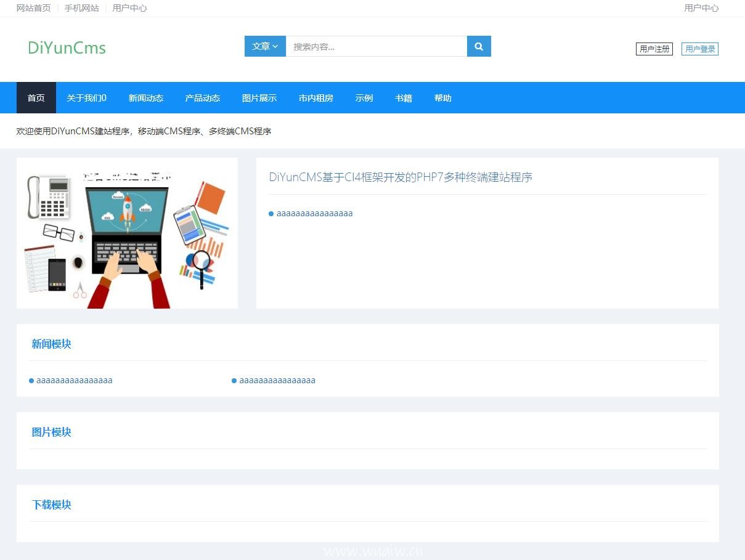
Task: Click the featured article title about DiYunCMS
Action: click(401, 177)
